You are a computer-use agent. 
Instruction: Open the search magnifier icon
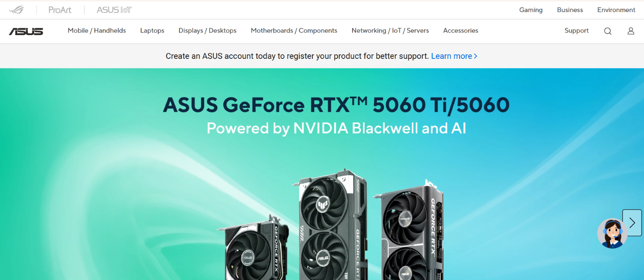608,31
